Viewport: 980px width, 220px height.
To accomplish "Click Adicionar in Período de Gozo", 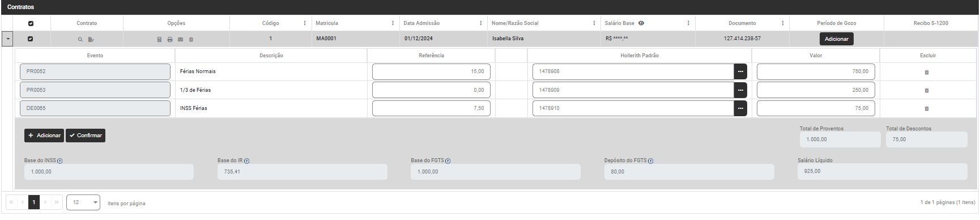I will click(836, 39).
